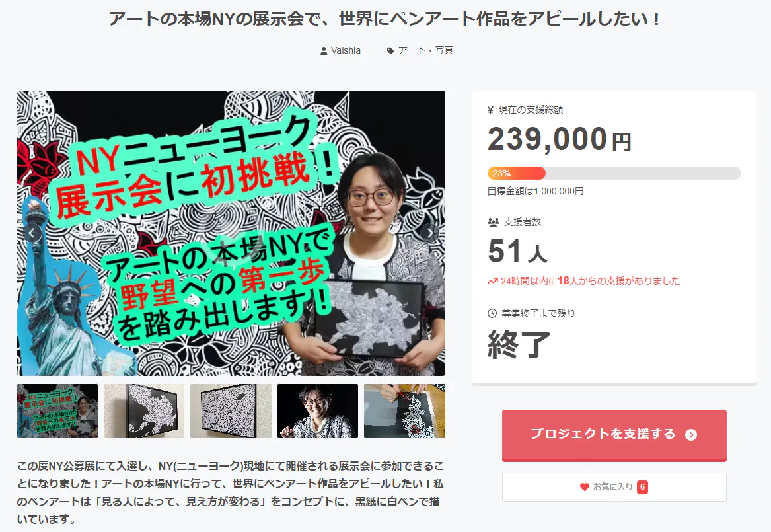Click the tag icon for アート・写真
Image resolution: width=771 pixels, height=532 pixels.
point(390,51)
